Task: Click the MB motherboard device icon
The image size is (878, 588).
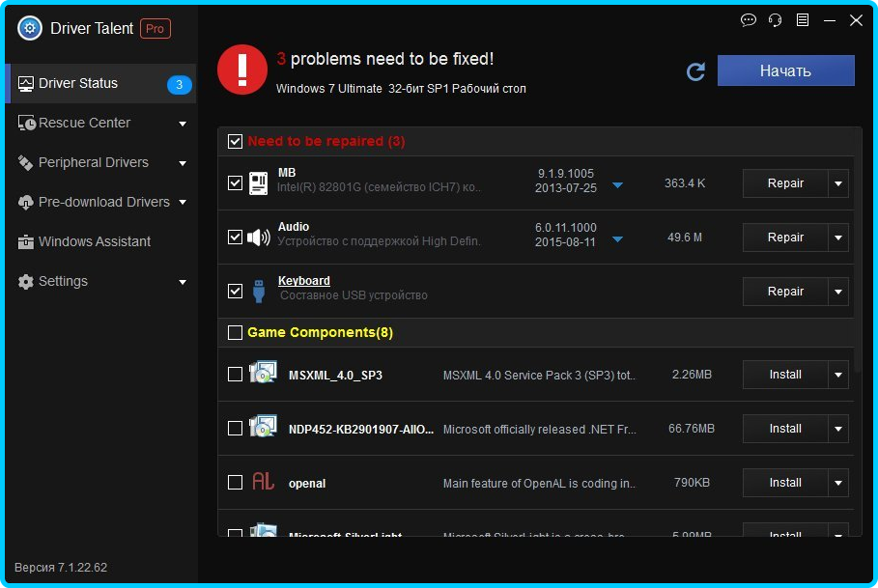Action: click(x=258, y=183)
